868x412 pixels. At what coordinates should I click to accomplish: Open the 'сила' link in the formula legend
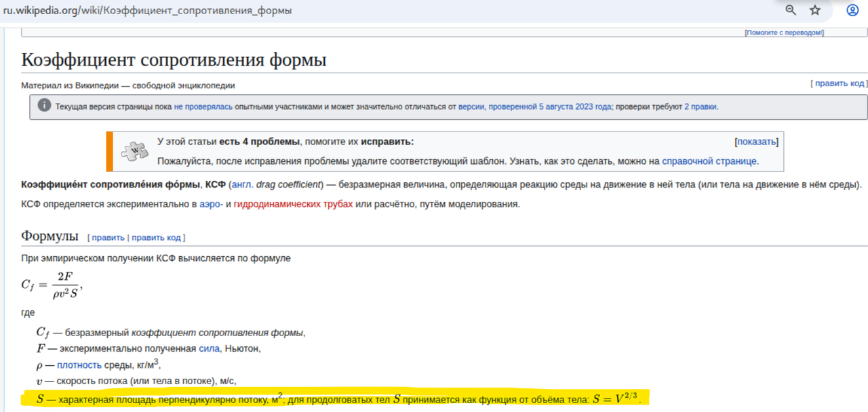tap(209, 348)
